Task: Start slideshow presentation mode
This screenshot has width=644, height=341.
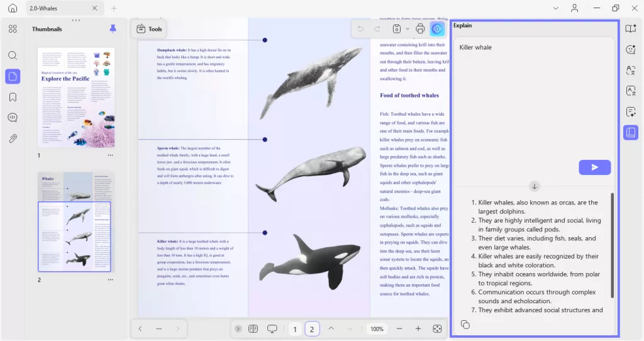Action: click(272, 328)
